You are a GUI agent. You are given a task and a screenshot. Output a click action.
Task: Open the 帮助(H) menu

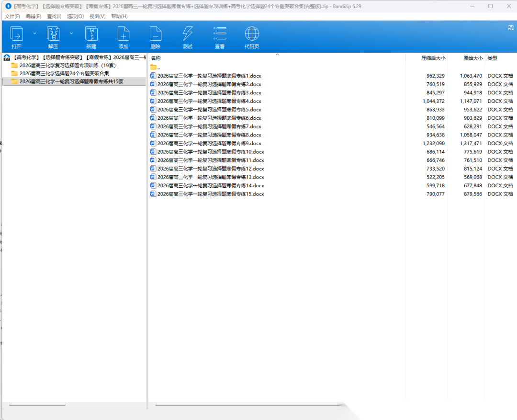click(x=119, y=16)
